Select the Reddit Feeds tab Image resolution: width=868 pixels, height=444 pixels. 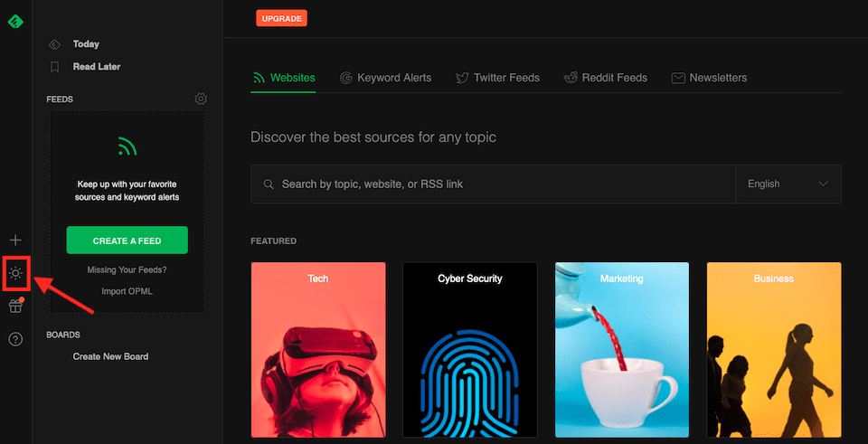coord(606,78)
